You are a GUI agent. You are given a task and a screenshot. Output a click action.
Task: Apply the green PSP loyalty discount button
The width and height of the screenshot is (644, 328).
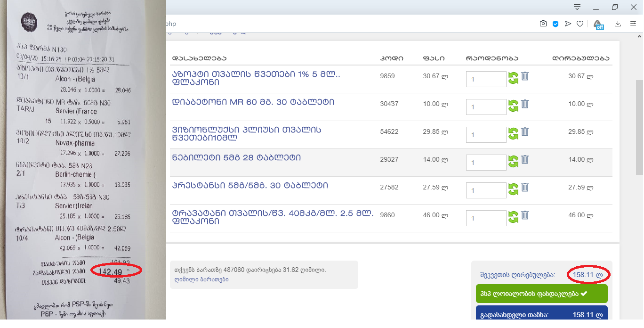(541, 293)
